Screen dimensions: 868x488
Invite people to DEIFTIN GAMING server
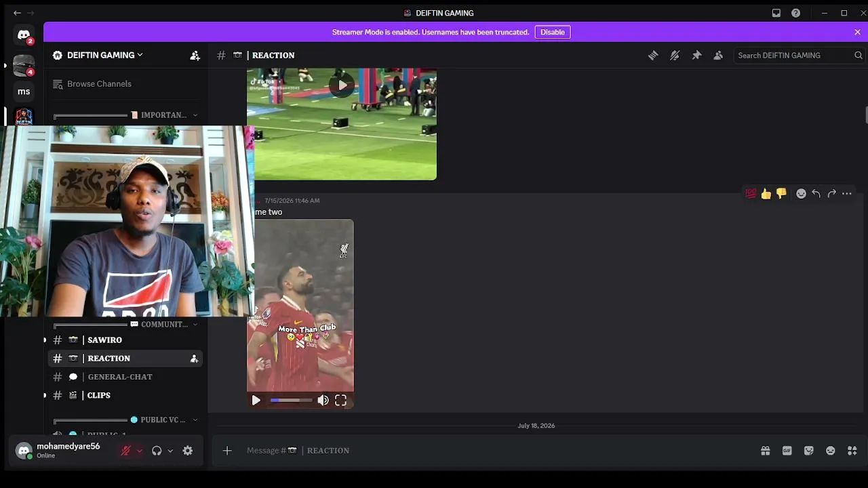point(195,56)
